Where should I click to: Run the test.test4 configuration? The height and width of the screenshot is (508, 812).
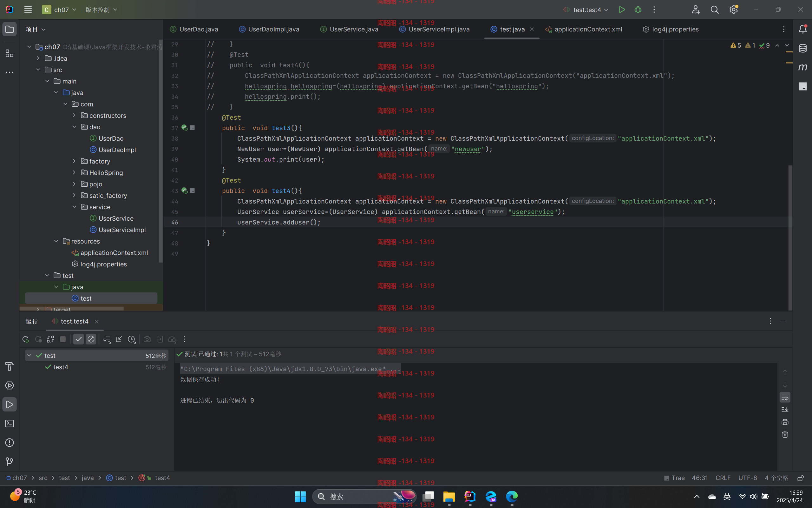click(x=621, y=10)
